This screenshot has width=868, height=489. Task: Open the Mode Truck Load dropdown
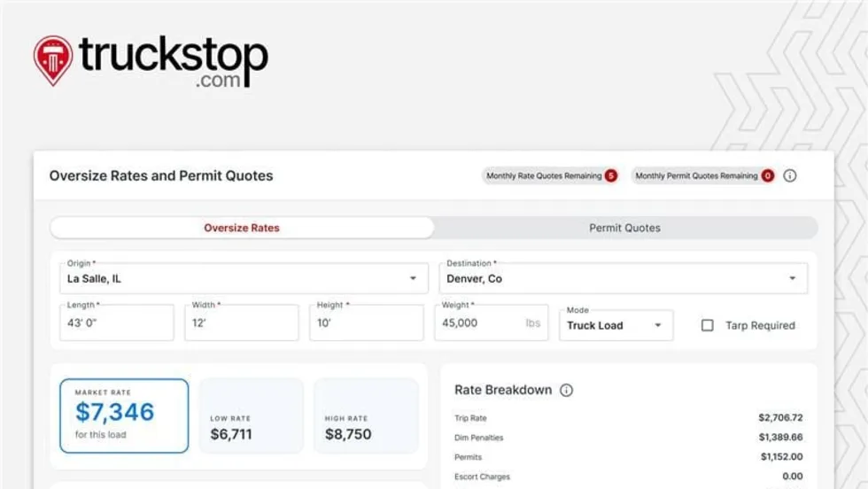point(616,326)
